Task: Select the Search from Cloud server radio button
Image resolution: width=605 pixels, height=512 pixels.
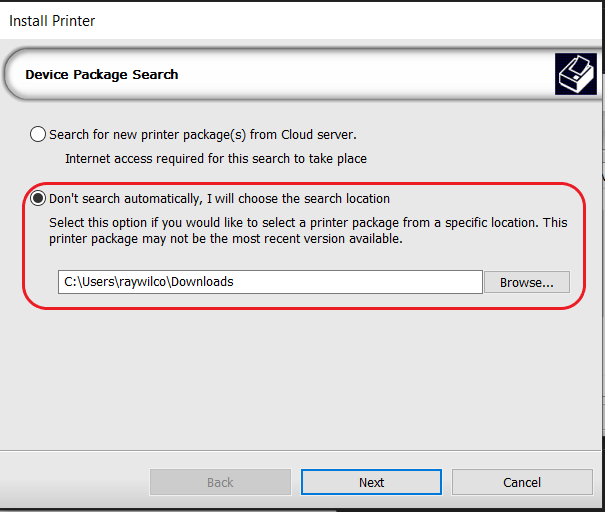Action: 38,134
